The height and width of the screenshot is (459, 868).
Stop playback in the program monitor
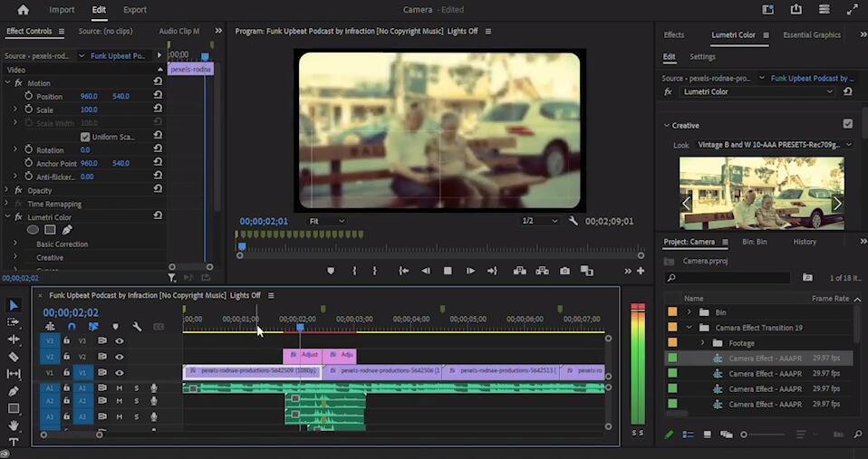coord(448,271)
